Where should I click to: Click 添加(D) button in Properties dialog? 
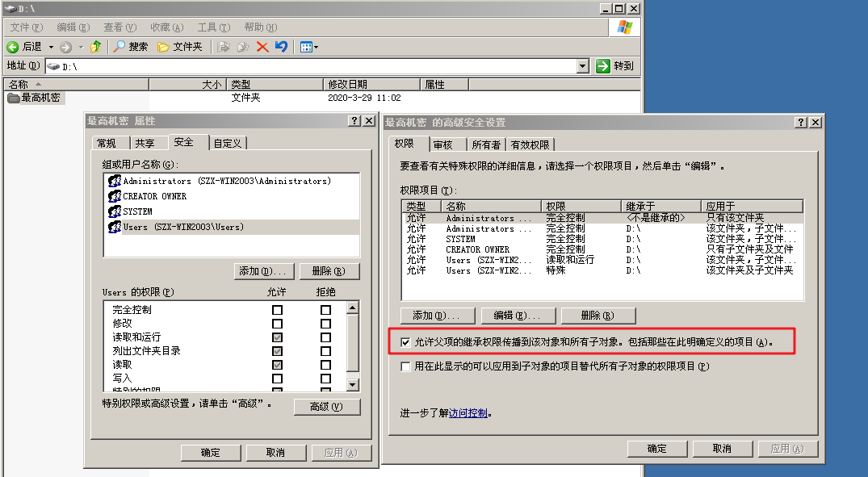click(x=262, y=271)
